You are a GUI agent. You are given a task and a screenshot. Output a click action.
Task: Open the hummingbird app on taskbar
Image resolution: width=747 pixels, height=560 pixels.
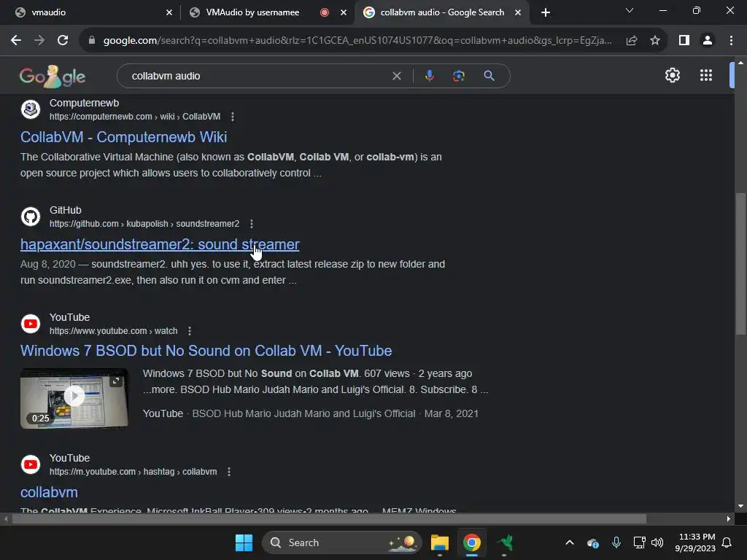(x=505, y=542)
